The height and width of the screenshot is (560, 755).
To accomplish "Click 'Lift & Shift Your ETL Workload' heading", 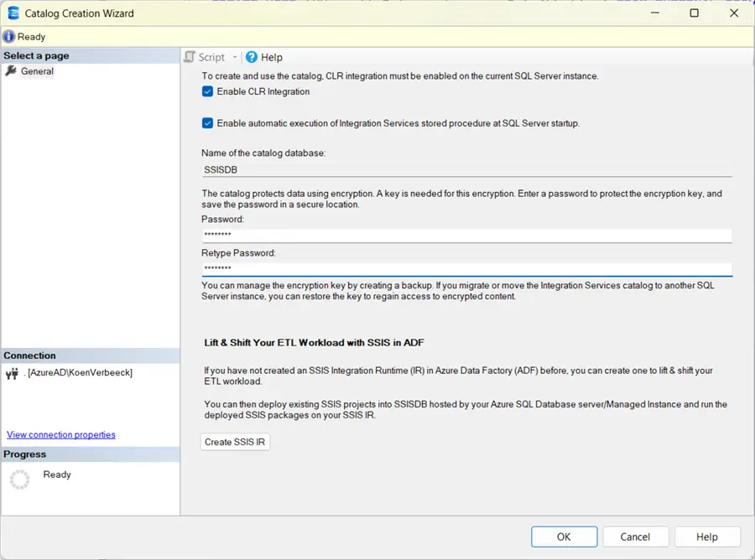I will pos(314,343).
